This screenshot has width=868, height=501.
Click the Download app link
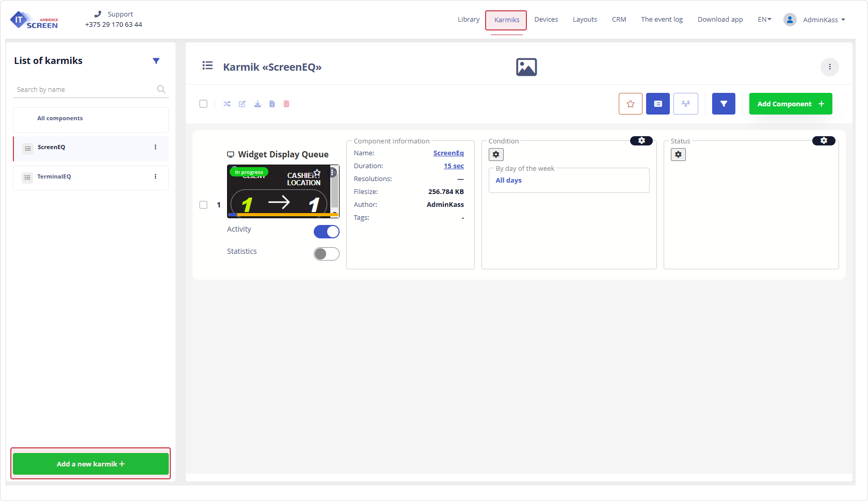point(720,20)
